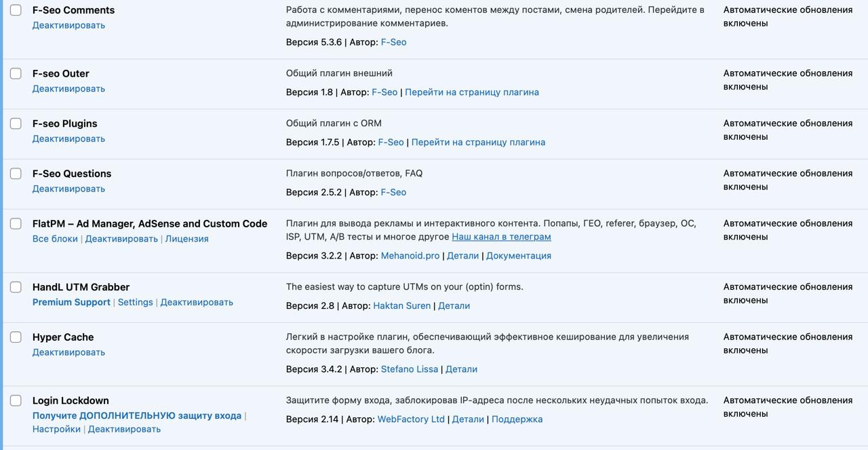Image resolution: width=868 pixels, height=450 pixels.
Task: Open 'Наш канал в телеграм' link
Action: click(501, 237)
